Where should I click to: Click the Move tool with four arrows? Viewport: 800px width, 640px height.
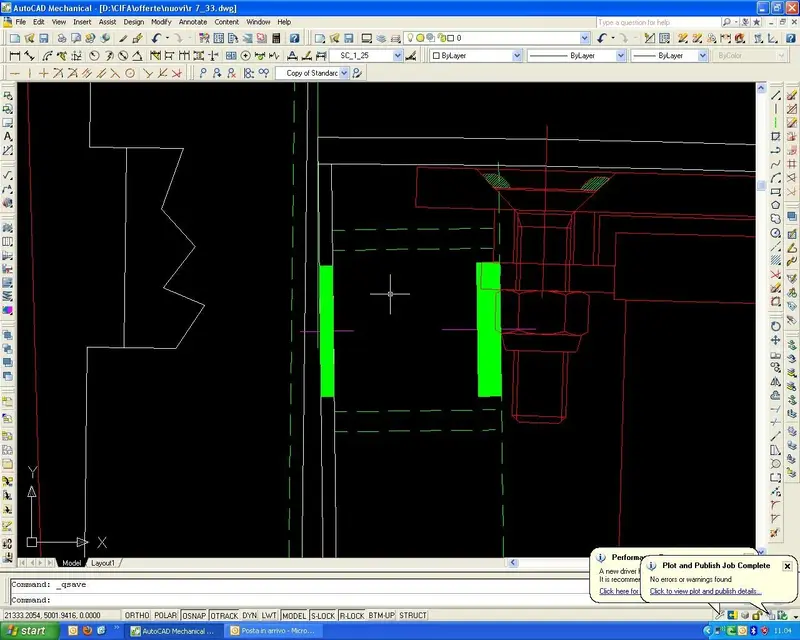tap(776, 340)
